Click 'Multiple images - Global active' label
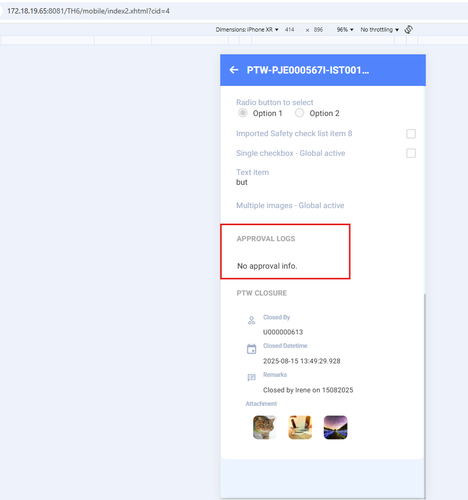This screenshot has height=500, width=468. click(290, 205)
